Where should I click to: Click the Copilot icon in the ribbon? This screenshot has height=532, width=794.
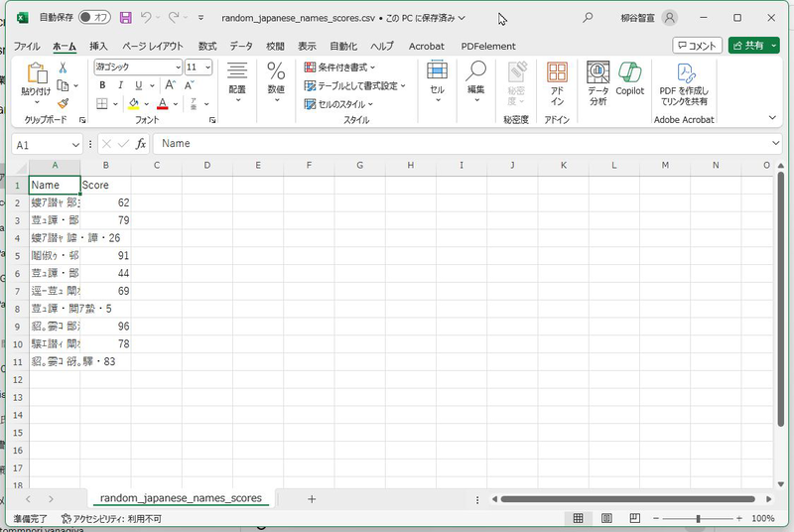[629, 74]
